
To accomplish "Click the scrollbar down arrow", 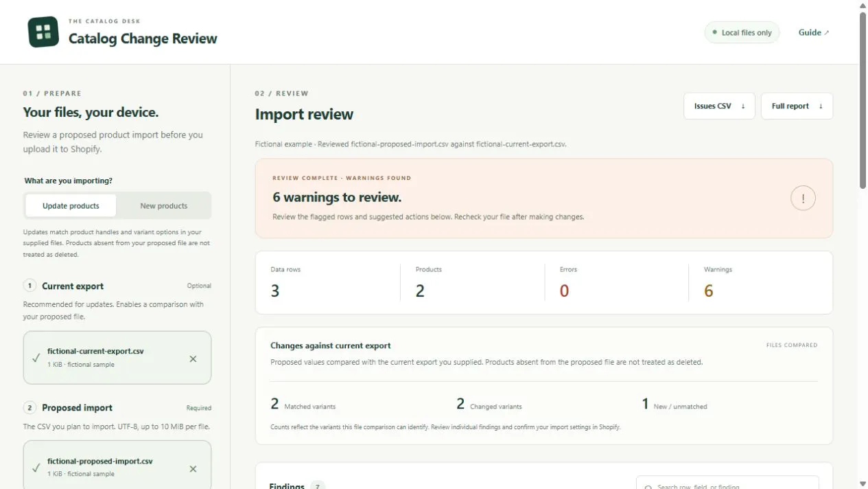I will [x=863, y=484].
